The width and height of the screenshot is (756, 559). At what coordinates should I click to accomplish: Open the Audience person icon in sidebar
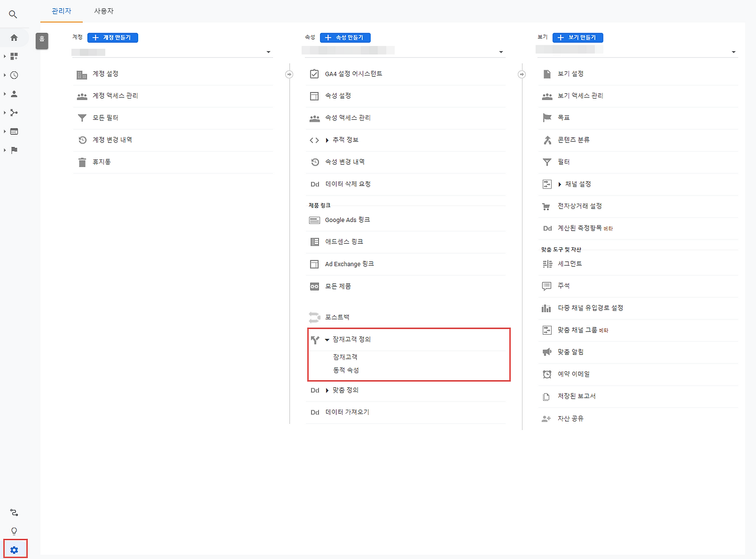(x=14, y=94)
